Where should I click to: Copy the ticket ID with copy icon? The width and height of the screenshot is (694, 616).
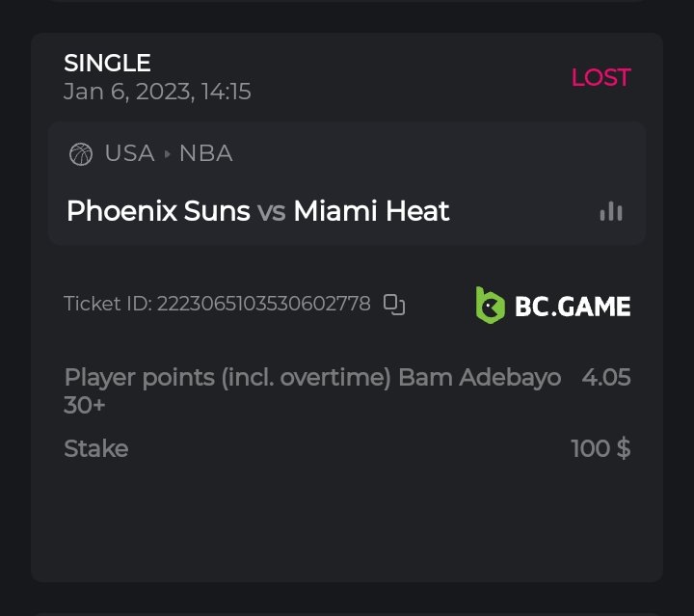[x=394, y=305]
